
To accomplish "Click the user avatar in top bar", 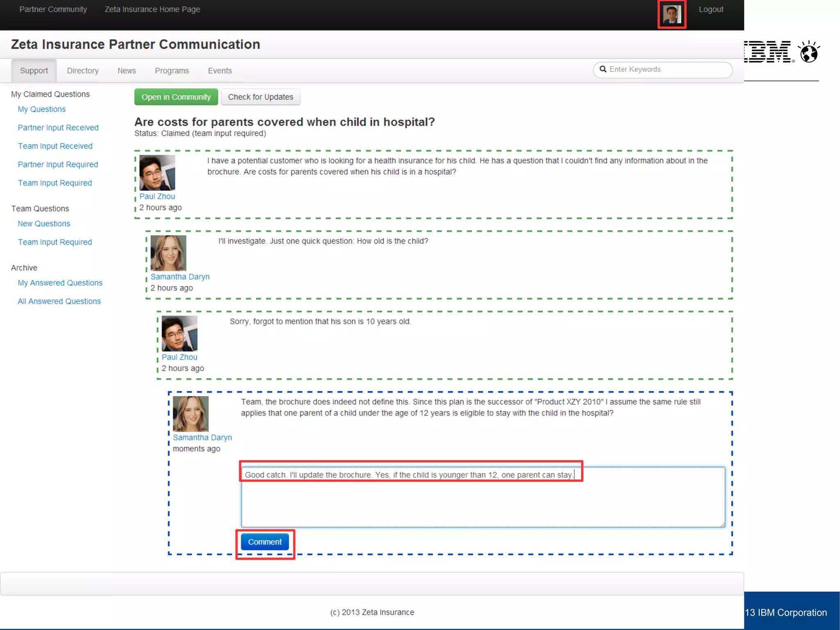I will [x=672, y=14].
